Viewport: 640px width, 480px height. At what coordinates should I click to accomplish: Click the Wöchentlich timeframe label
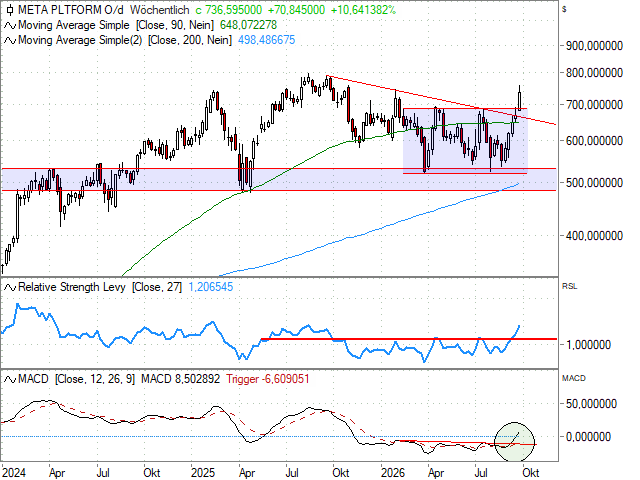tap(160, 10)
